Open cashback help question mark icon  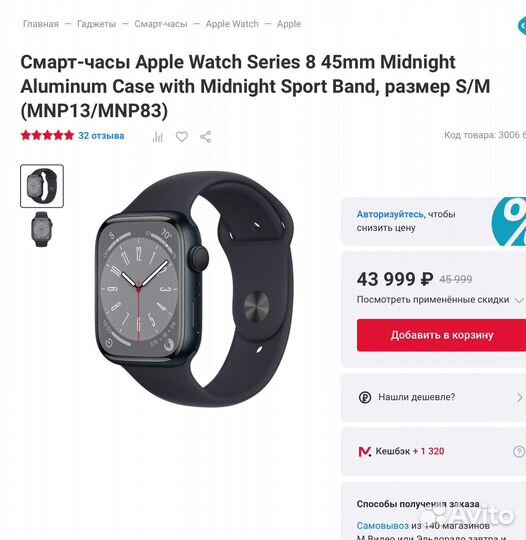click(519, 451)
